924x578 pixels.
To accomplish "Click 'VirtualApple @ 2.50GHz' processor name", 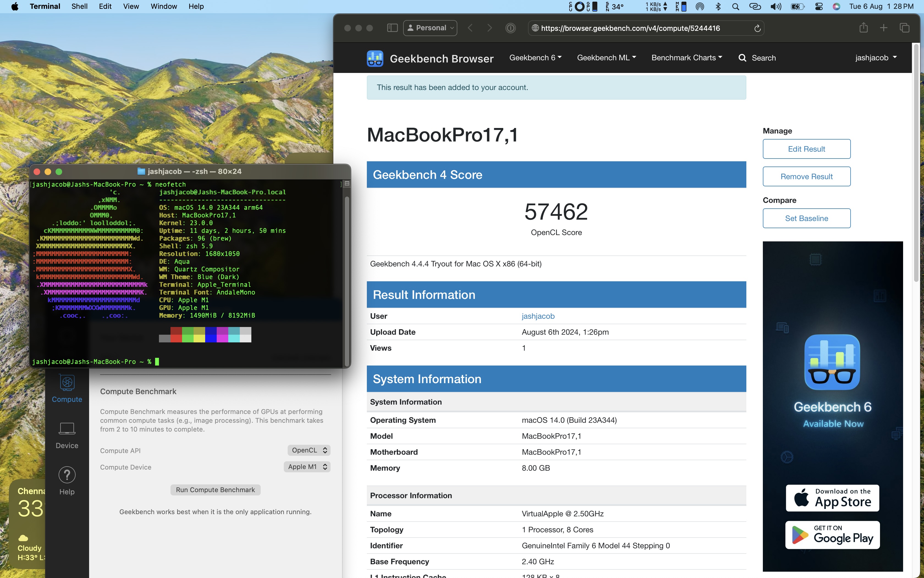I will [562, 514].
